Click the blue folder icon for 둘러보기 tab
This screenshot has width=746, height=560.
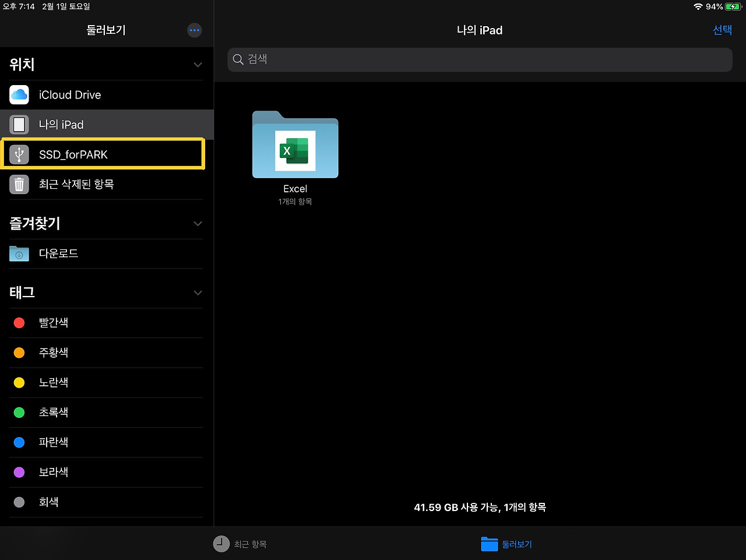pyautogui.click(x=490, y=544)
